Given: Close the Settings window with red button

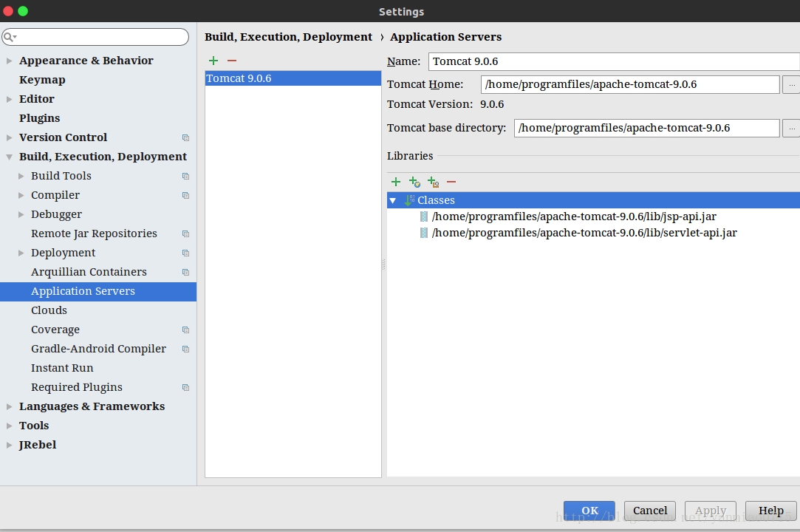Looking at the screenshot, I should [8, 11].
